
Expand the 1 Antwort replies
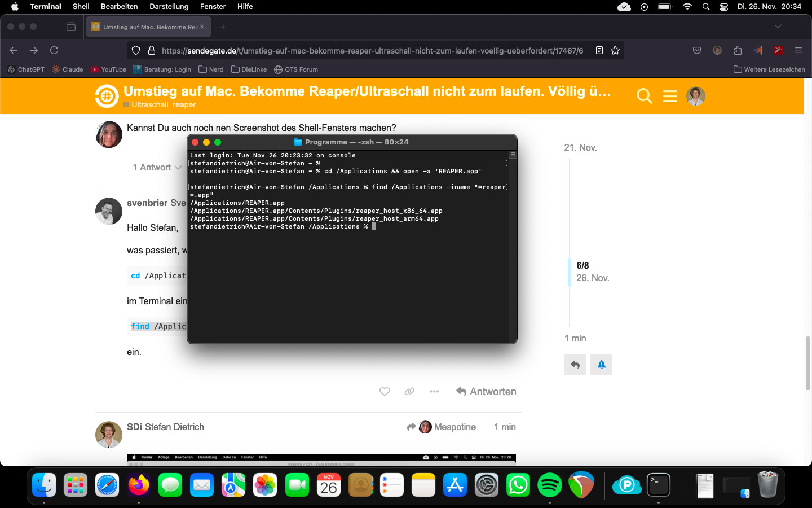157,168
